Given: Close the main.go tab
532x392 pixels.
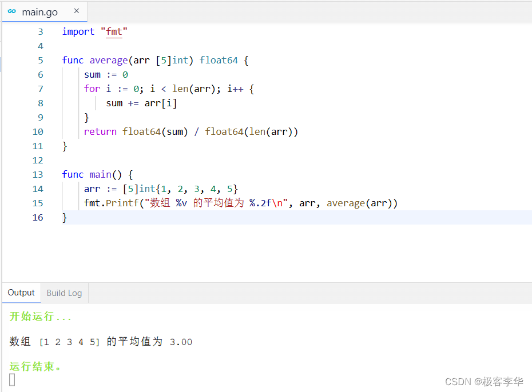Looking at the screenshot, I should tap(77, 11).
